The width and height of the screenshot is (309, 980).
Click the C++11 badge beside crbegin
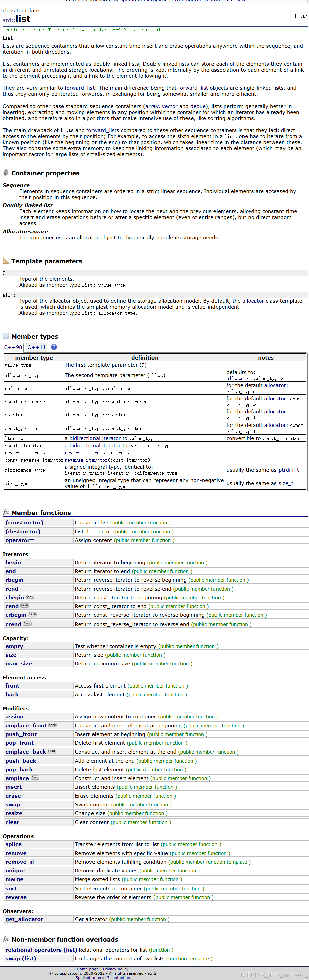point(33,614)
